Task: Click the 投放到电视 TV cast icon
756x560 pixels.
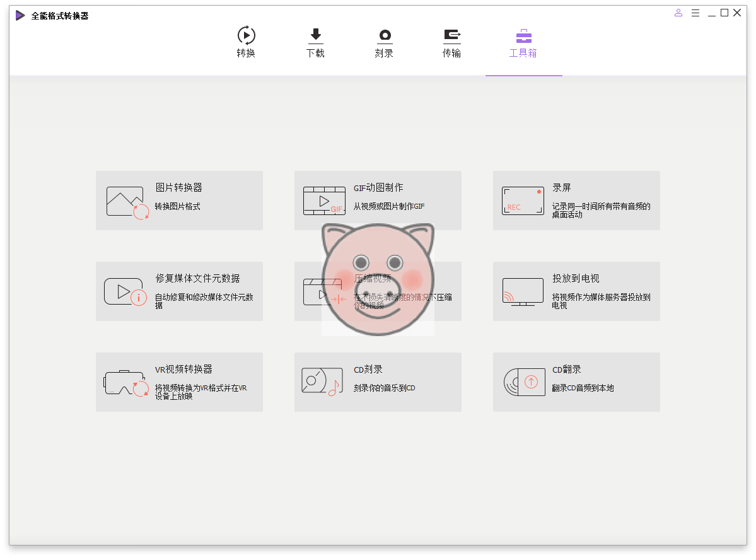Action: tap(523, 292)
